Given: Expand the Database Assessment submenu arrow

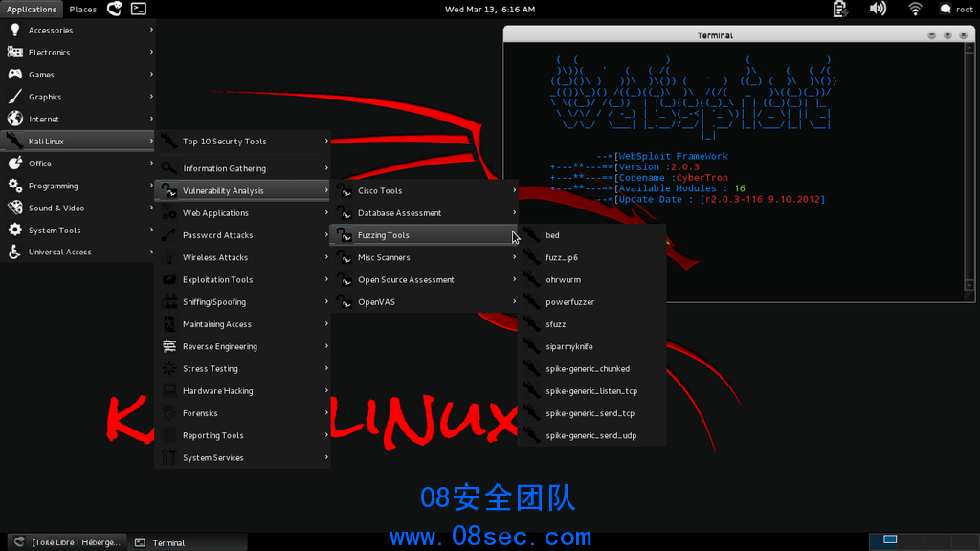Looking at the screenshot, I should pyautogui.click(x=514, y=213).
